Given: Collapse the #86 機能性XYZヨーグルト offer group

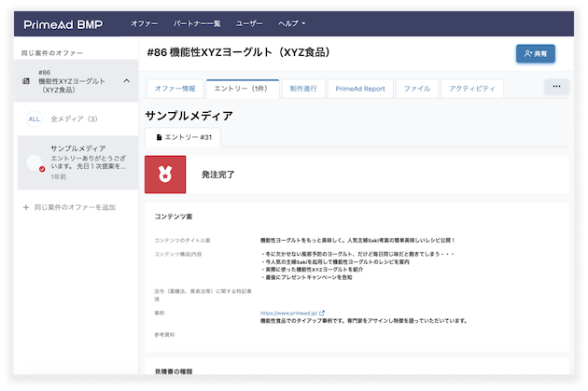Looking at the screenshot, I should [126, 81].
